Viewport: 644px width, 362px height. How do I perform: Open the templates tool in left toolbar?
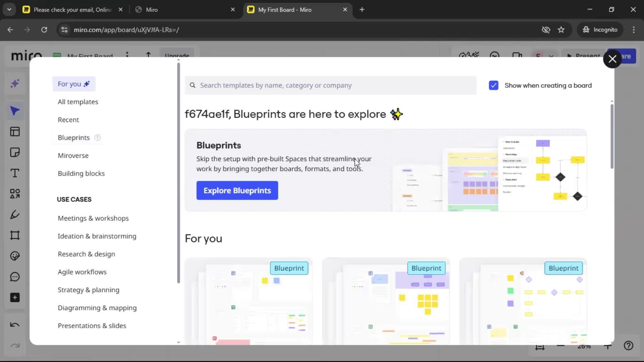[x=15, y=132]
